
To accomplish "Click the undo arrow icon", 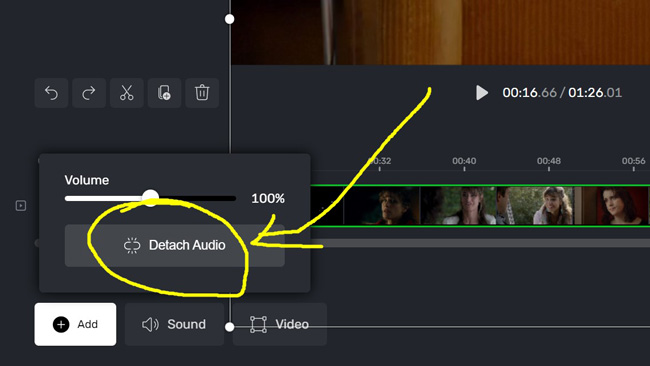I will pyautogui.click(x=51, y=93).
